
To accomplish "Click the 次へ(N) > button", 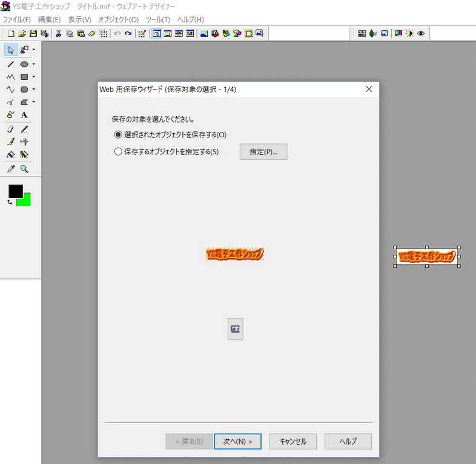I will pos(237,442).
